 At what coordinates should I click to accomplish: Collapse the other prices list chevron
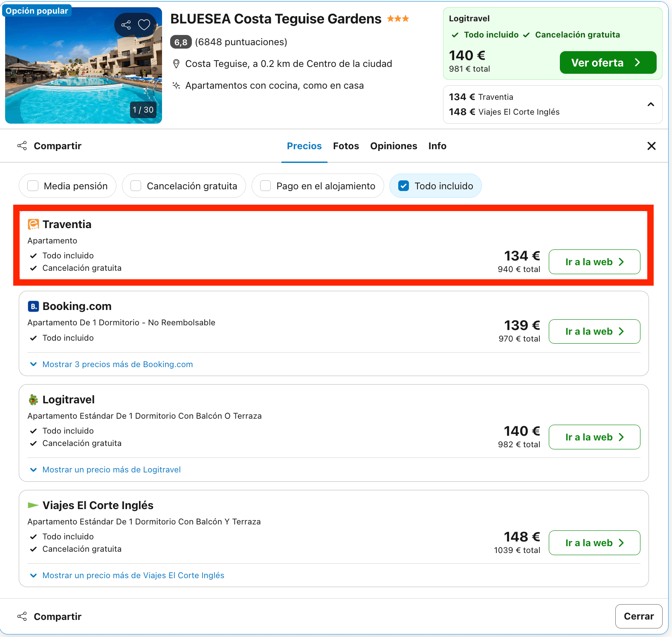pos(651,104)
